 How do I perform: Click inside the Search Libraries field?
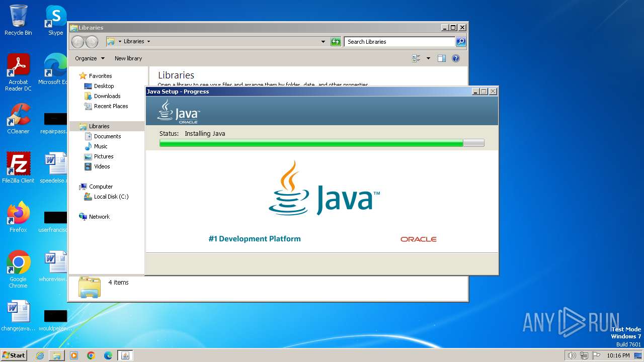399,42
